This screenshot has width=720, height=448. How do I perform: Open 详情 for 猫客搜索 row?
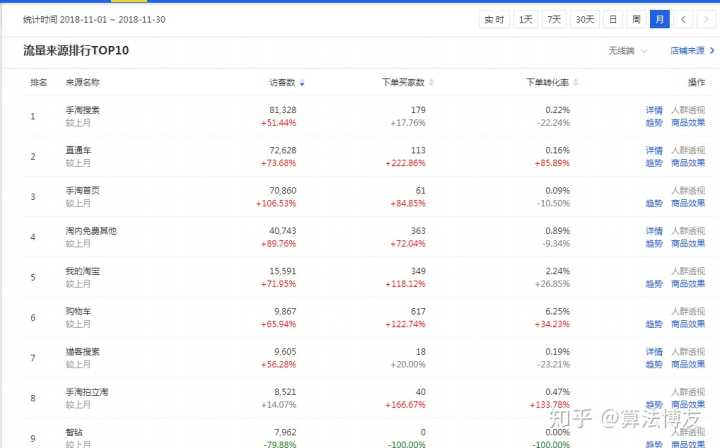[654, 352]
